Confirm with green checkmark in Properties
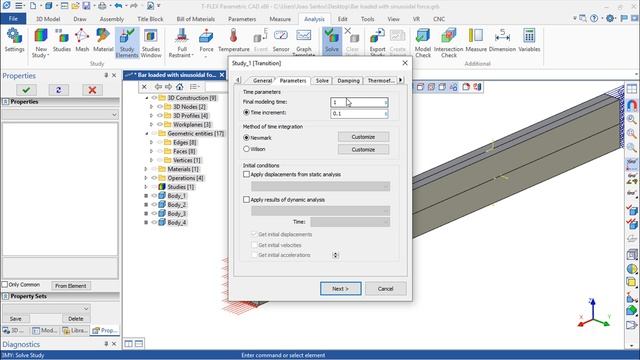 click(x=27, y=90)
